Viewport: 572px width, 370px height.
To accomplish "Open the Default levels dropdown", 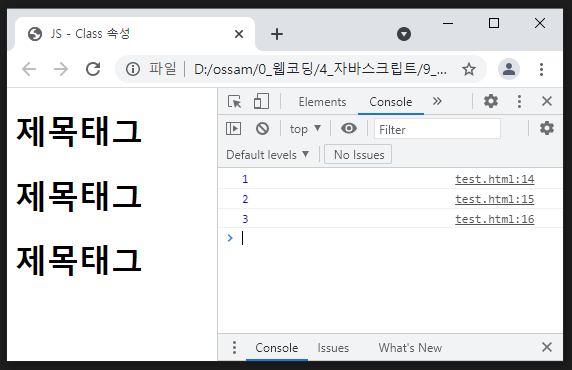I will pos(267,155).
